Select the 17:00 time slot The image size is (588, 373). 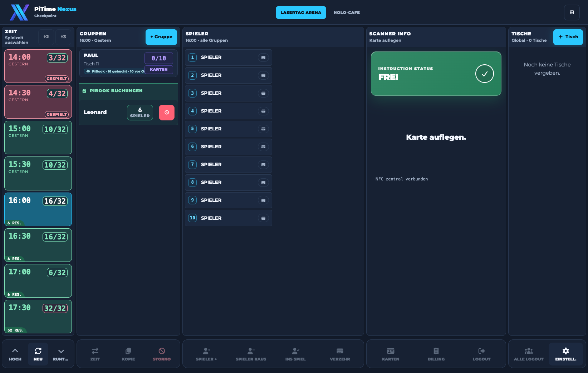[38, 281]
